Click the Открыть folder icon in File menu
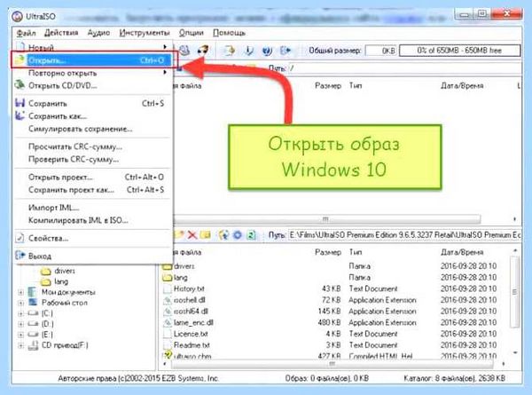Viewport: 532px width, 395px height. pyautogui.click(x=20, y=60)
